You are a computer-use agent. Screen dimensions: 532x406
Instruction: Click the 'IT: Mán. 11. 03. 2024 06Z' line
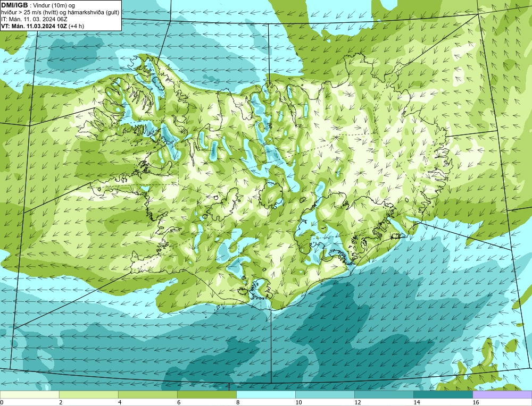[34, 19]
